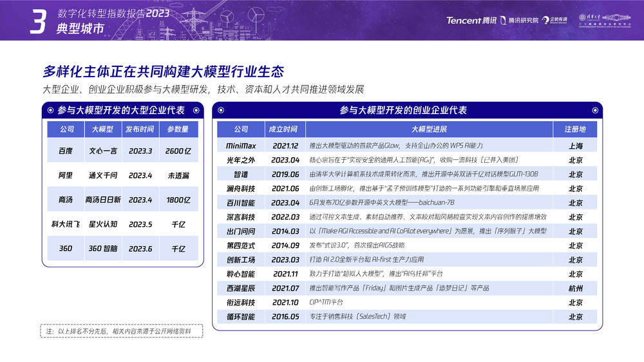
Task: Select the release date 2023.5
Action: 140,224
